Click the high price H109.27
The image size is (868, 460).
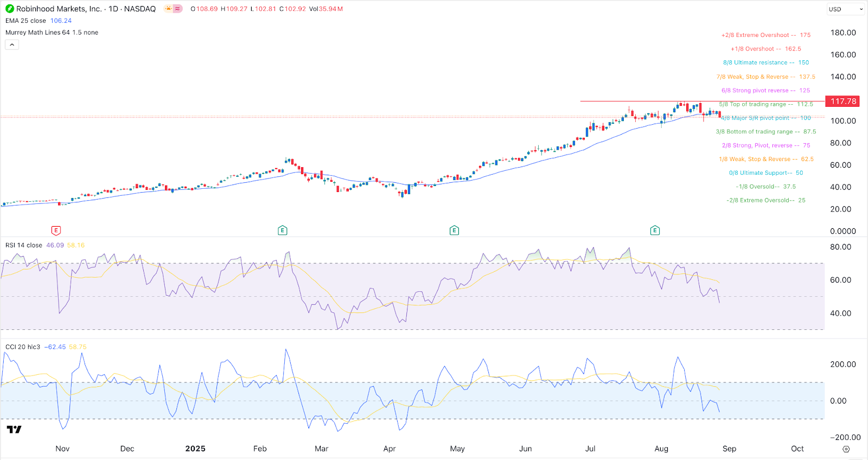234,9
